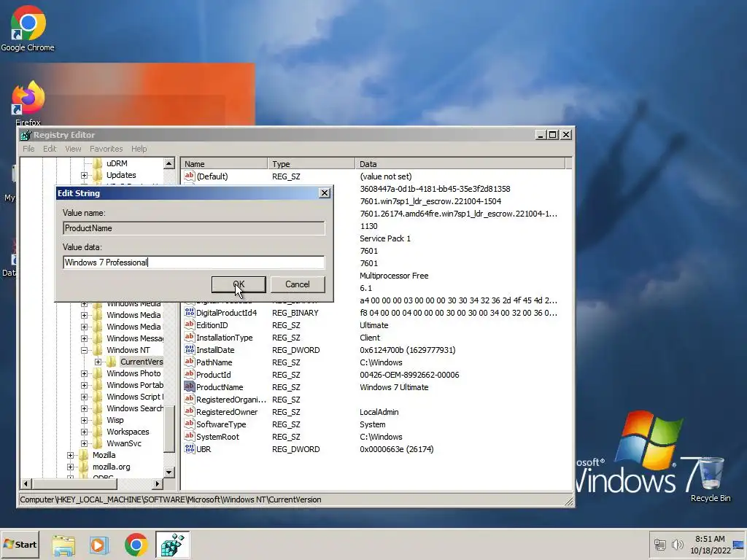
Task: Open Chrome from the taskbar
Action: (x=136, y=545)
